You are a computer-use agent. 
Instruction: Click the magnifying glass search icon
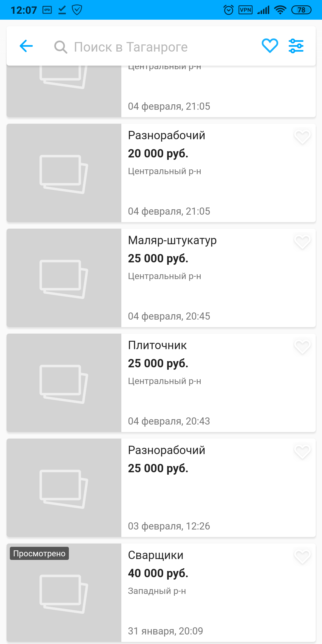coord(61,47)
